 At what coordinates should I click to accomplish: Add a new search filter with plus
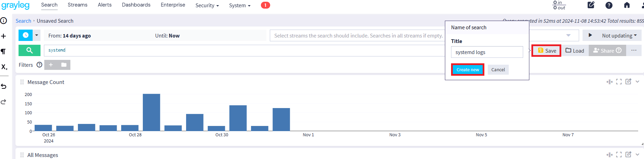click(51, 65)
